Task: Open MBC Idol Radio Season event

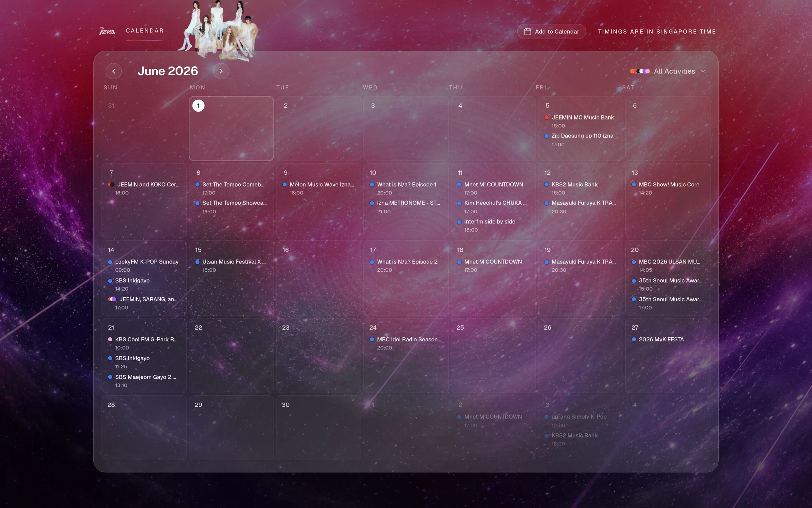Action: click(x=405, y=343)
